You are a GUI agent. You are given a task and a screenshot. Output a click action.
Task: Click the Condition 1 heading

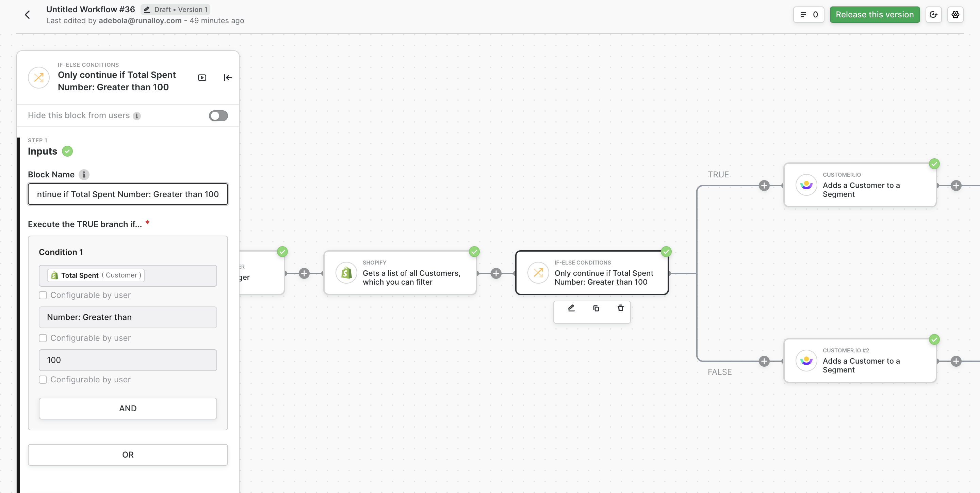point(61,252)
